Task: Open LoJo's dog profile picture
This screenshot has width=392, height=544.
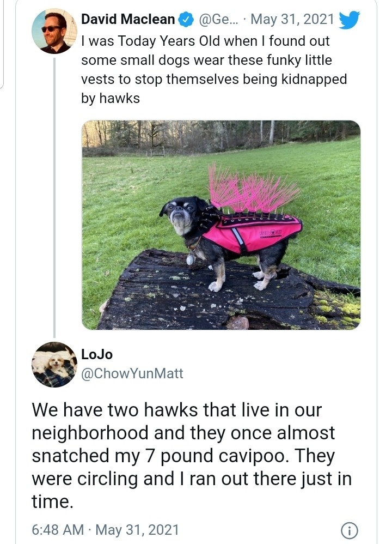Action: (x=54, y=364)
